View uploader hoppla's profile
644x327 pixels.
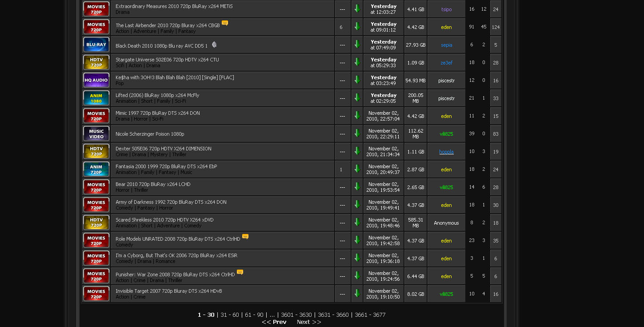(x=446, y=152)
